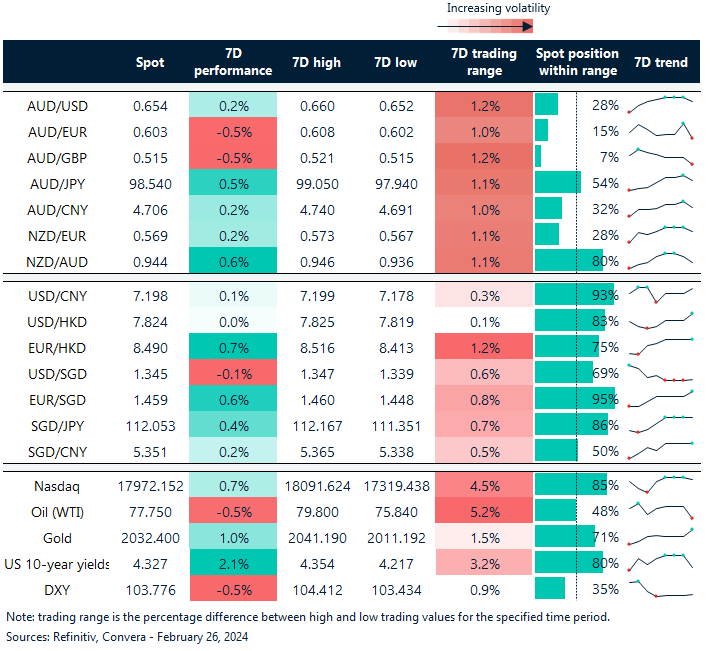
Task: Click the DXY 7D trend sparkline
Action: [660, 588]
